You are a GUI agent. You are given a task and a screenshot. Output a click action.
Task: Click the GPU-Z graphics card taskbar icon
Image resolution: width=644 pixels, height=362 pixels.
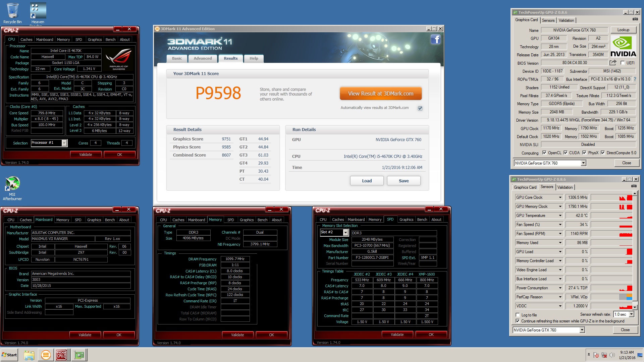click(79, 355)
